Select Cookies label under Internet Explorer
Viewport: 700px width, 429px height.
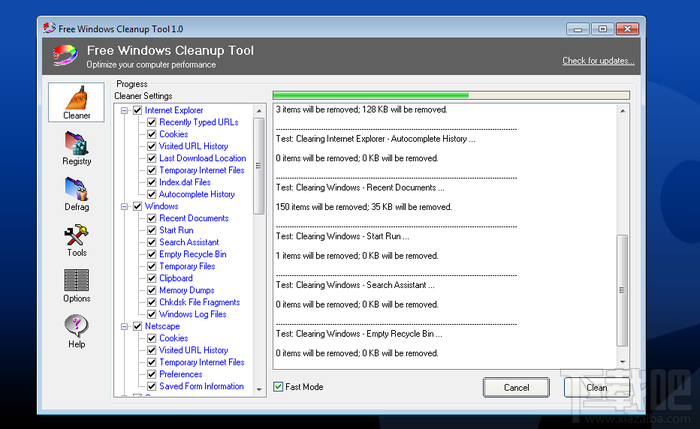174,134
